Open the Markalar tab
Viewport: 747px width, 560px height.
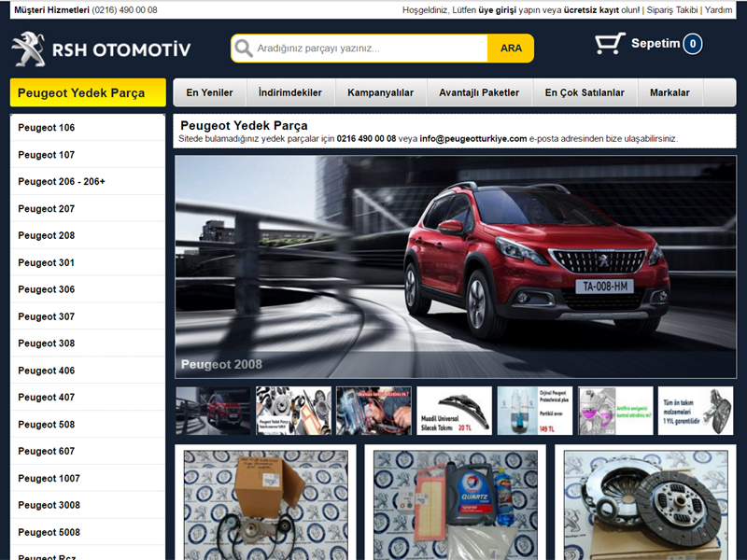pos(669,92)
